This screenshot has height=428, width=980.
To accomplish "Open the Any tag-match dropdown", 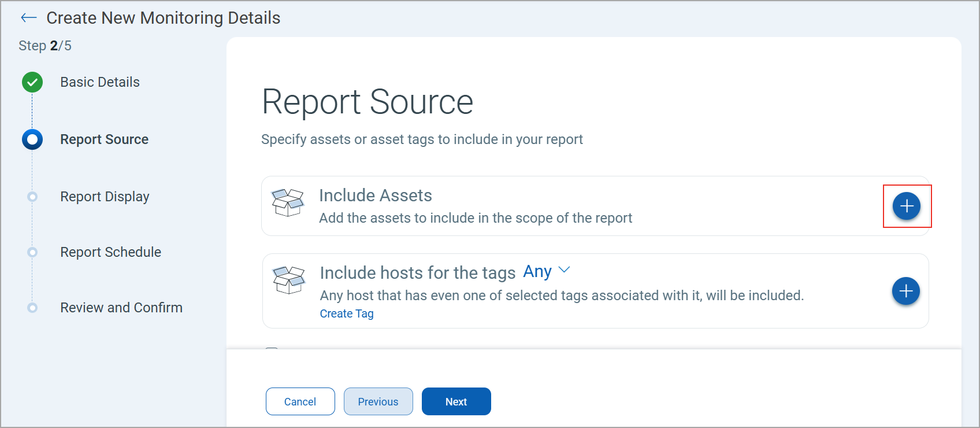I will click(537, 271).
